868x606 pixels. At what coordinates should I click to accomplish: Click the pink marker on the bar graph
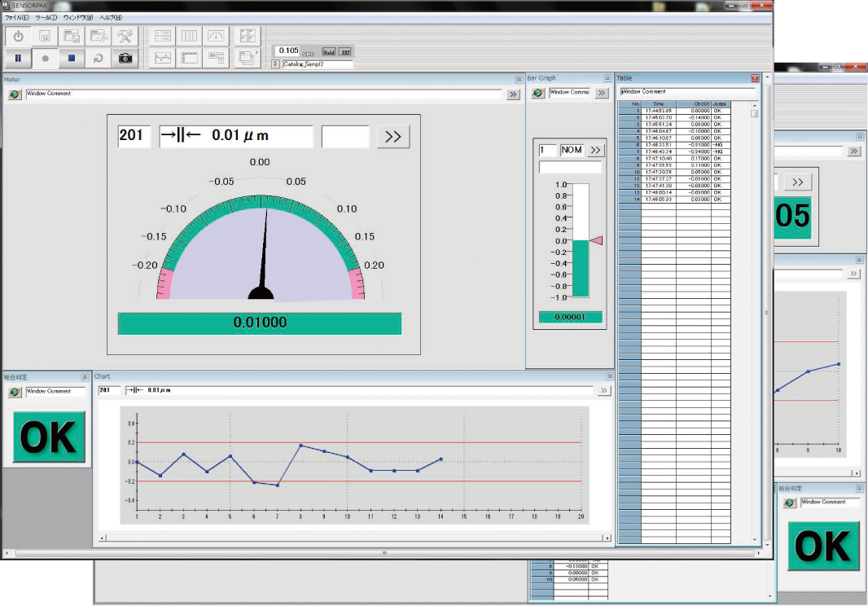click(596, 240)
